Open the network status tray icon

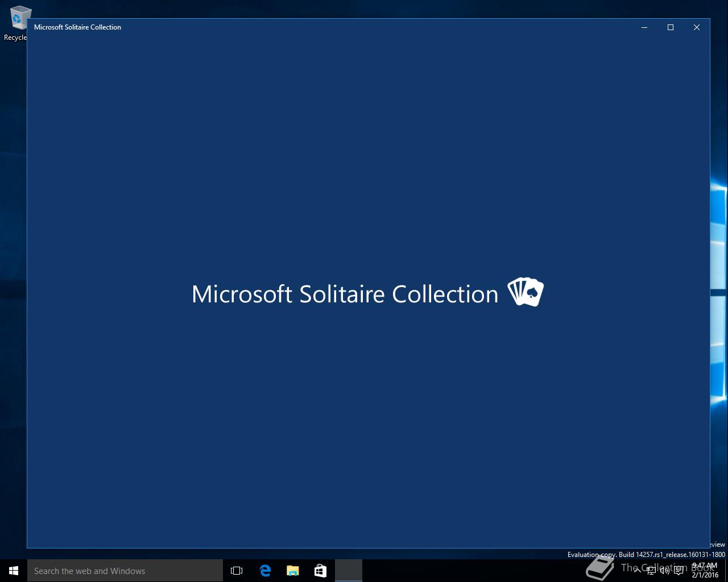click(651, 571)
